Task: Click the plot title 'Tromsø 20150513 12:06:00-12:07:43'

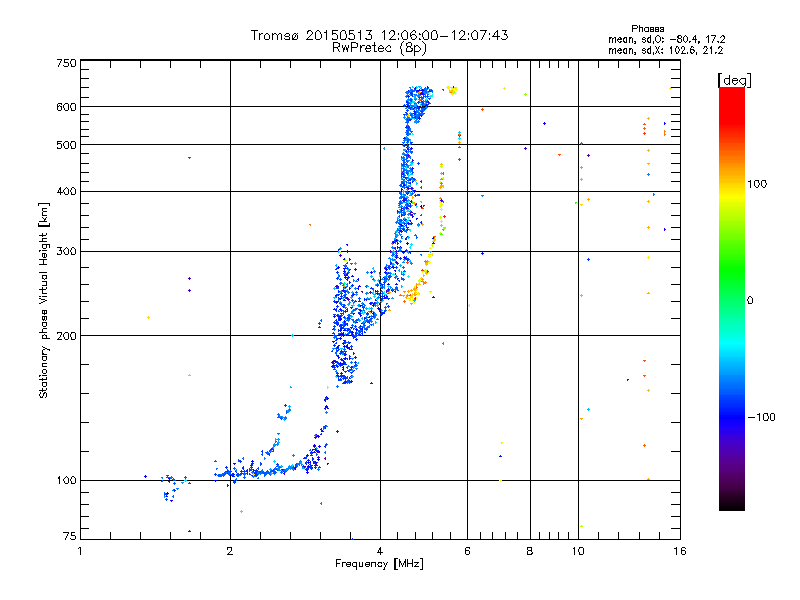Action: click(379, 35)
